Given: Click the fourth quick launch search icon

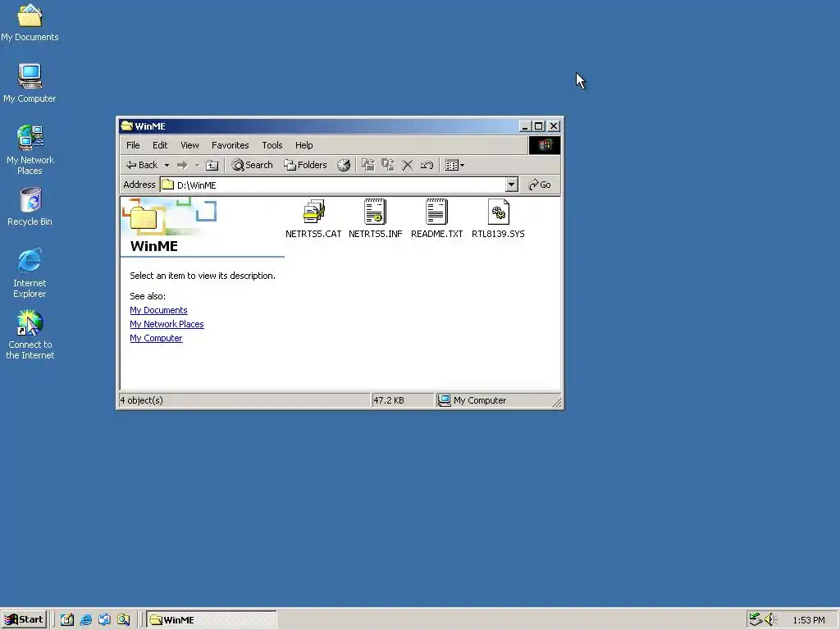Looking at the screenshot, I should point(124,620).
